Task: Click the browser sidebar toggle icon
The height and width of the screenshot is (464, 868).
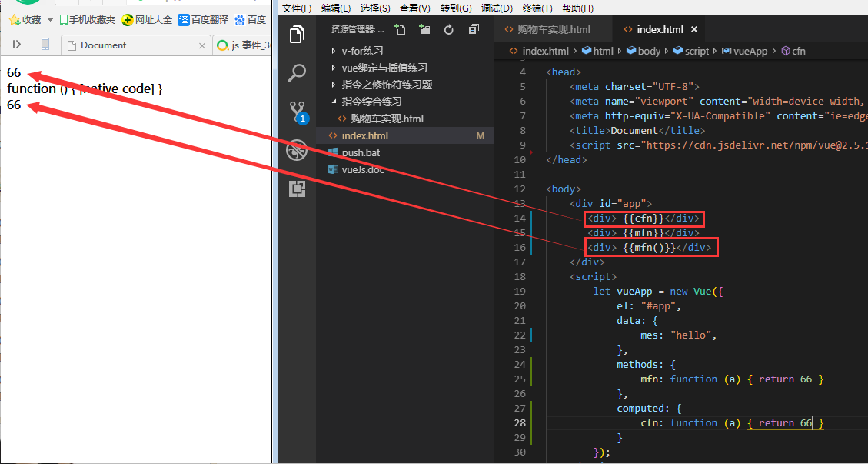Action: click(17, 45)
